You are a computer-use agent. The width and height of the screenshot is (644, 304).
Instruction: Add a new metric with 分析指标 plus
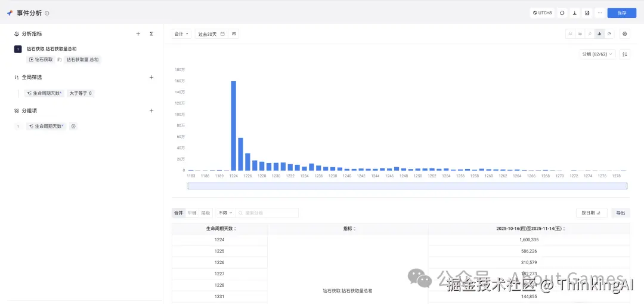pos(138,33)
